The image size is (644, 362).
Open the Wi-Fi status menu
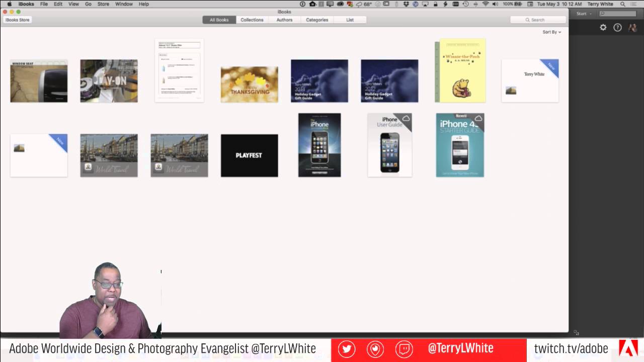tap(486, 4)
